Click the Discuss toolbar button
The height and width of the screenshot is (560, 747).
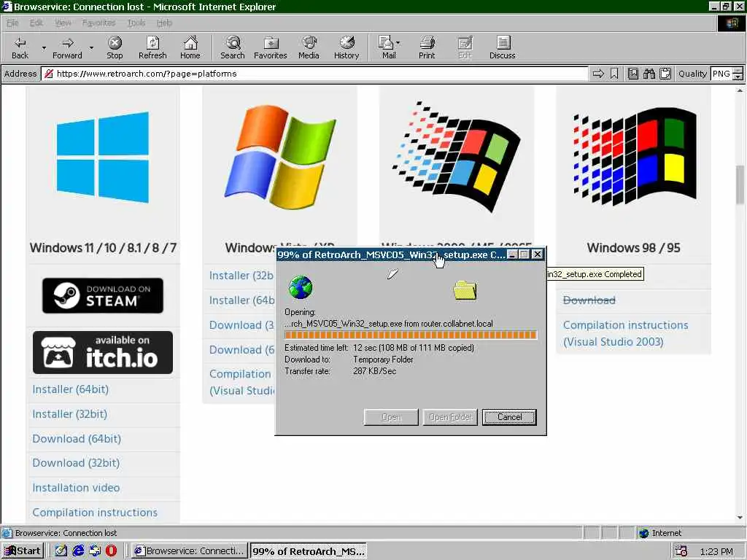pos(502,47)
